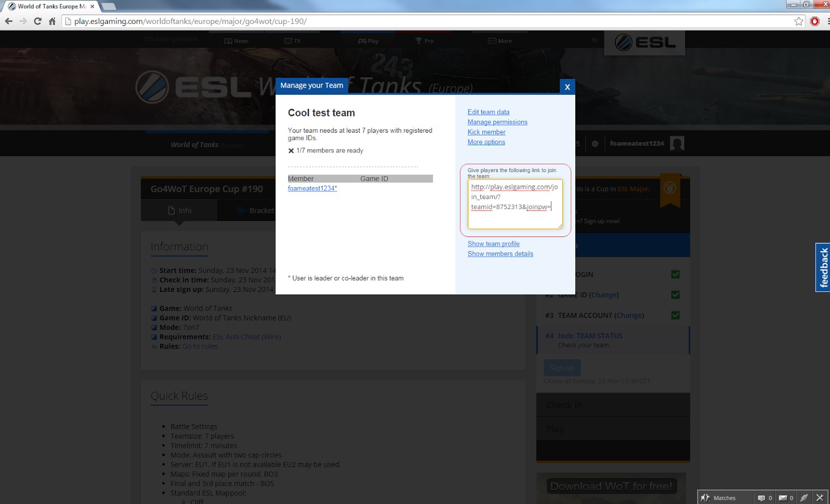Click the tools icon in bottom bar

pos(804,498)
